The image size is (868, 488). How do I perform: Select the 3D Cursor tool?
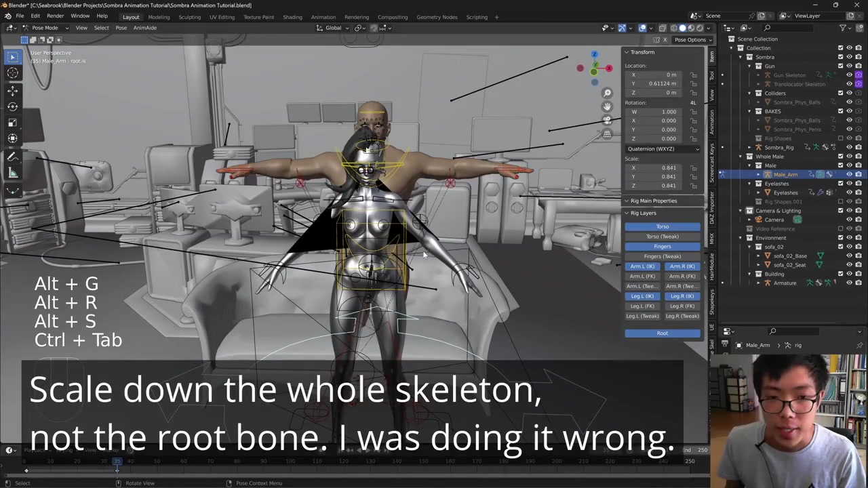12,73
